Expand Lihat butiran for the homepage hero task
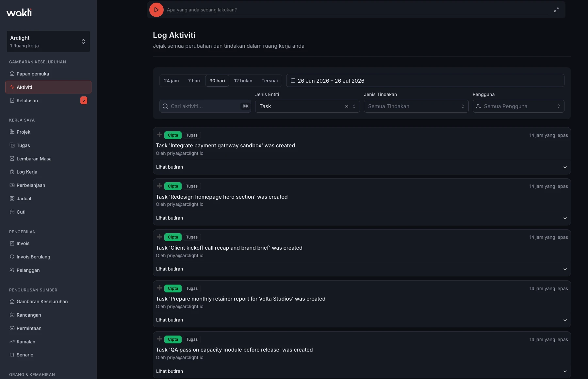The width and height of the screenshot is (588, 379). coord(362,218)
